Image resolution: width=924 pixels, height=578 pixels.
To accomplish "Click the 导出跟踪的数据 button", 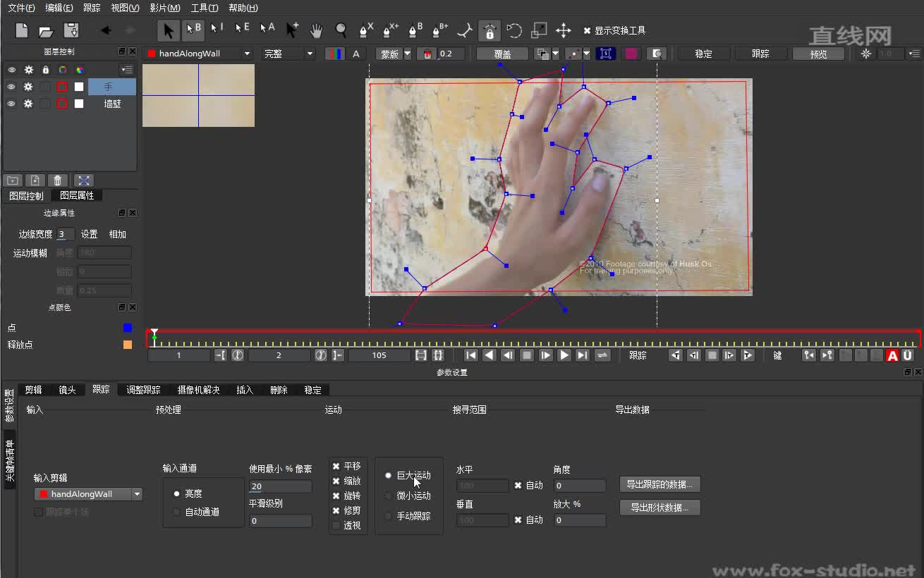I will (659, 484).
